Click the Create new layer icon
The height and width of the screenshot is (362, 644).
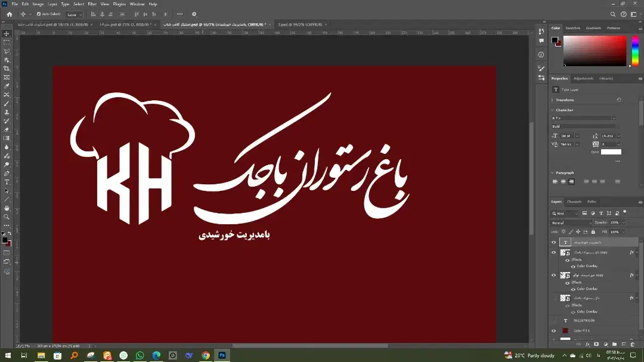click(624, 344)
